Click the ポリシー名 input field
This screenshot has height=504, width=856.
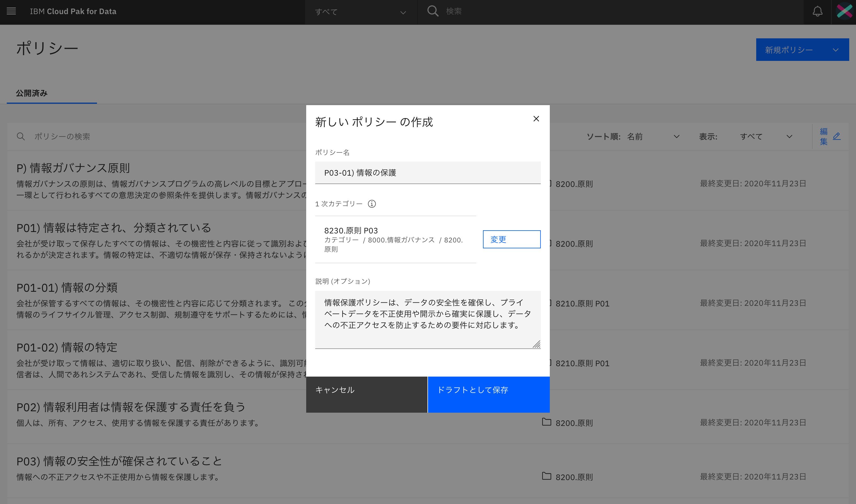point(427,173)
